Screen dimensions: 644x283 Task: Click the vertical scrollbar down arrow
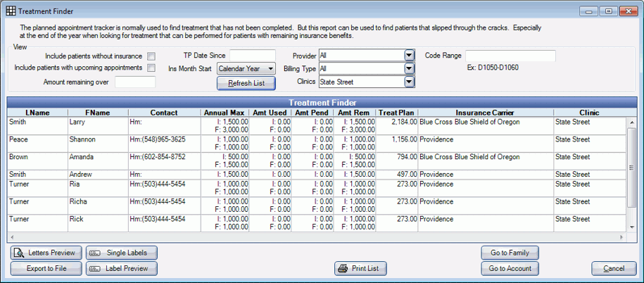[631, 227]
